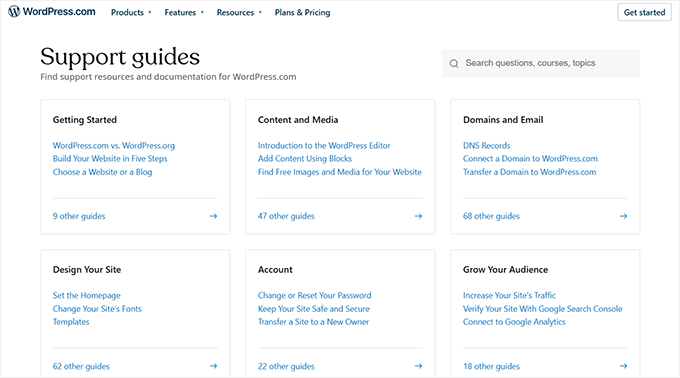Open Connect a Domain to WordPress.com
This screenshot has width=680, height=378.
[530, 159]
